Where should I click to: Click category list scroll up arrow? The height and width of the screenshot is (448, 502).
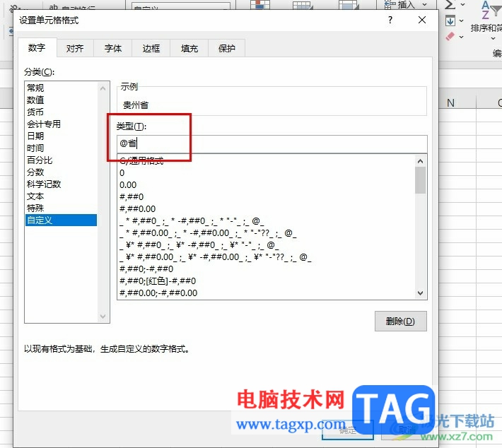coord(103,88)
